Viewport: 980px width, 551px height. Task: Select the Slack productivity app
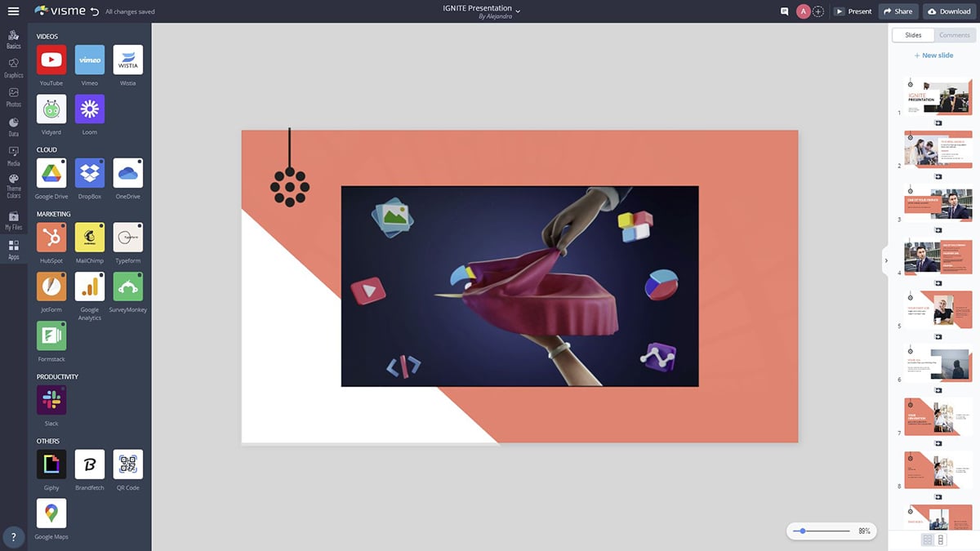pos(51,400)
